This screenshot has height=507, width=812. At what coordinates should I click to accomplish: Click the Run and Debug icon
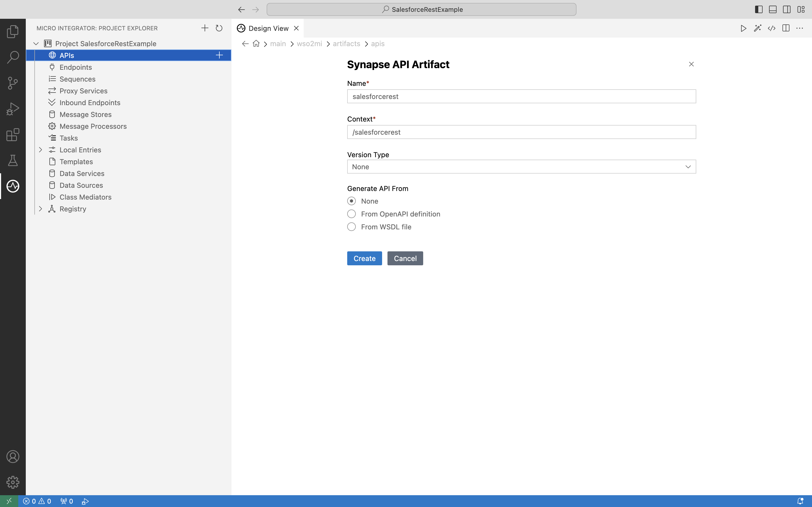(13, 109)
